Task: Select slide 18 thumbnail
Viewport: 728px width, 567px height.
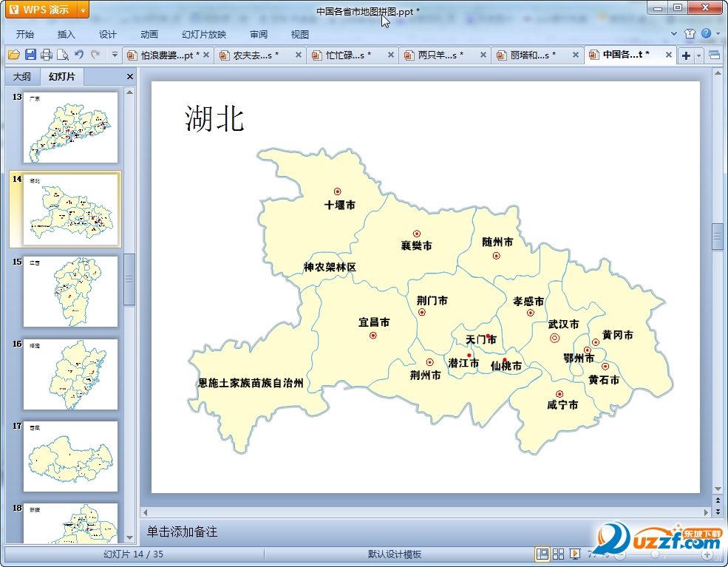Action: click(70, 523)
